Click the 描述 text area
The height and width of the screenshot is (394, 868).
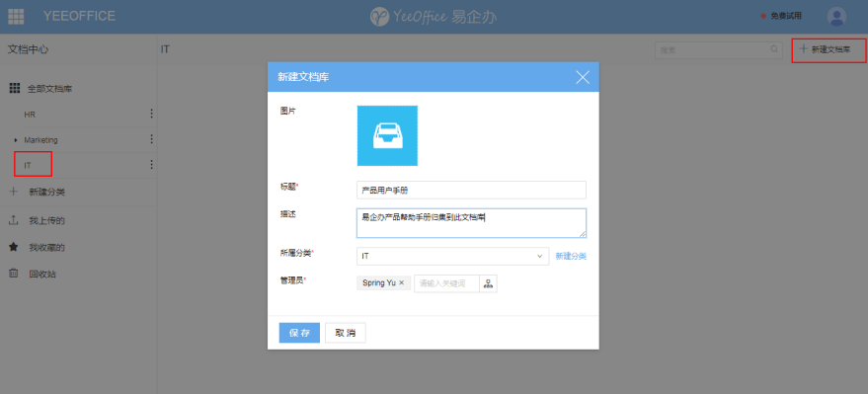tap(471, 223)
